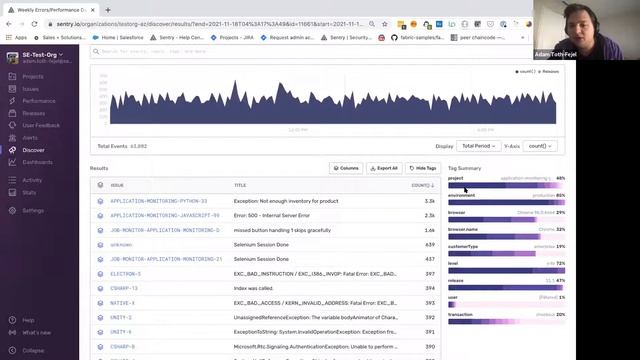Open event icon for the Python-33 row
The image size is (640, 360).
[100, 201]
